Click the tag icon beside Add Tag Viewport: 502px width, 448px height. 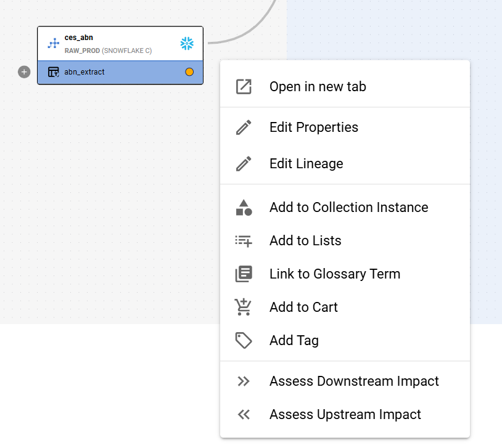coord(244,341)
